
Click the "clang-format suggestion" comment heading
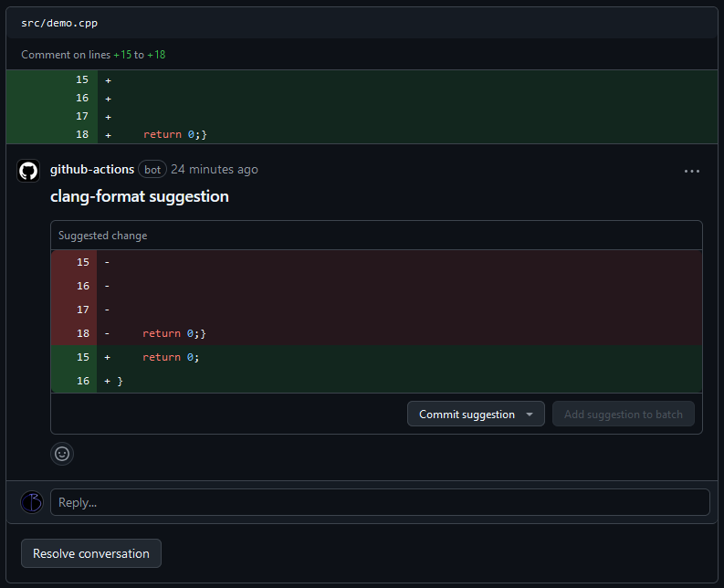[139, 196]
